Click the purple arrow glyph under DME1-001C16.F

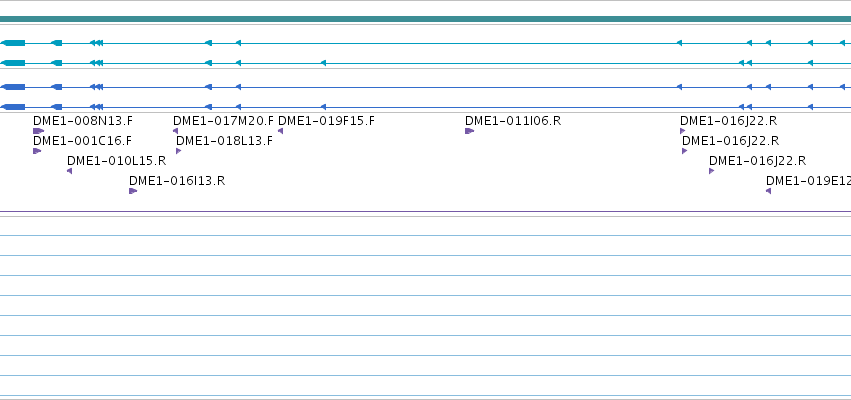[x=37, y=151]
